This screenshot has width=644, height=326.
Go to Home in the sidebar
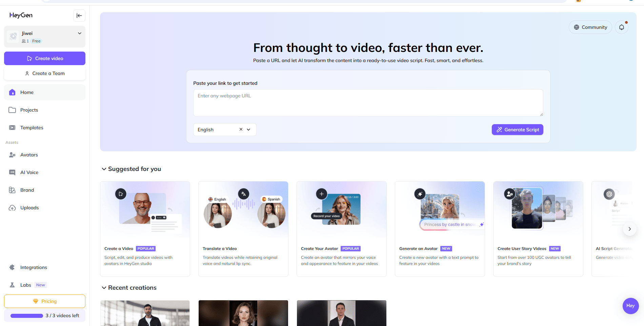(x=45, y=92)
